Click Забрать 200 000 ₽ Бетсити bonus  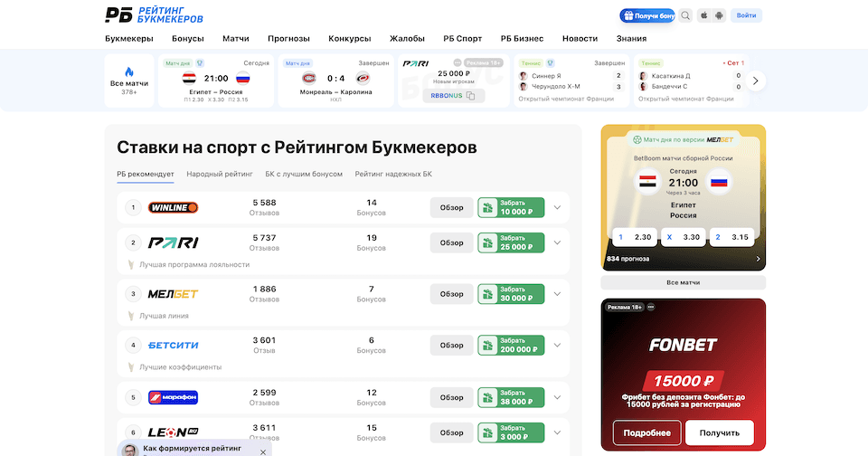511,346
